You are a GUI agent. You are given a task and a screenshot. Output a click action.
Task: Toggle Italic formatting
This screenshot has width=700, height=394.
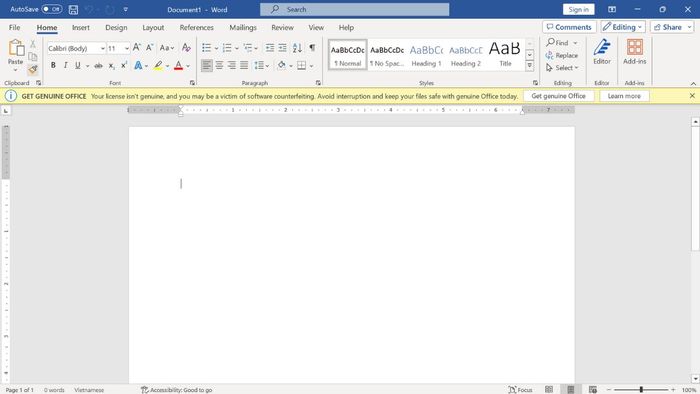65,66
